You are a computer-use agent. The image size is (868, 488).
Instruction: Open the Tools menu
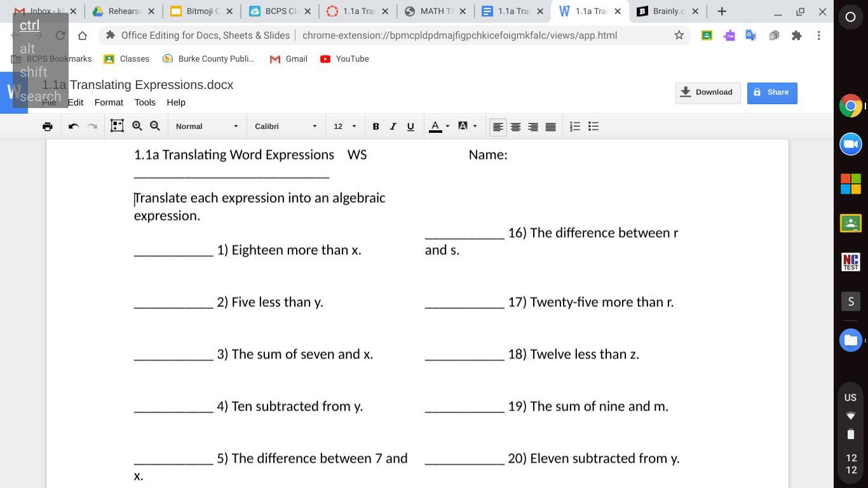(x=145, y=102)
